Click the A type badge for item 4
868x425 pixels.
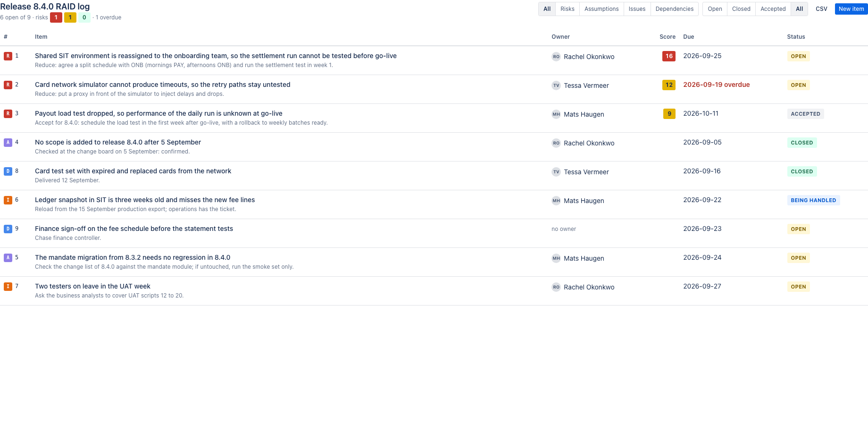pyautogui.click(x=8, y=143)
